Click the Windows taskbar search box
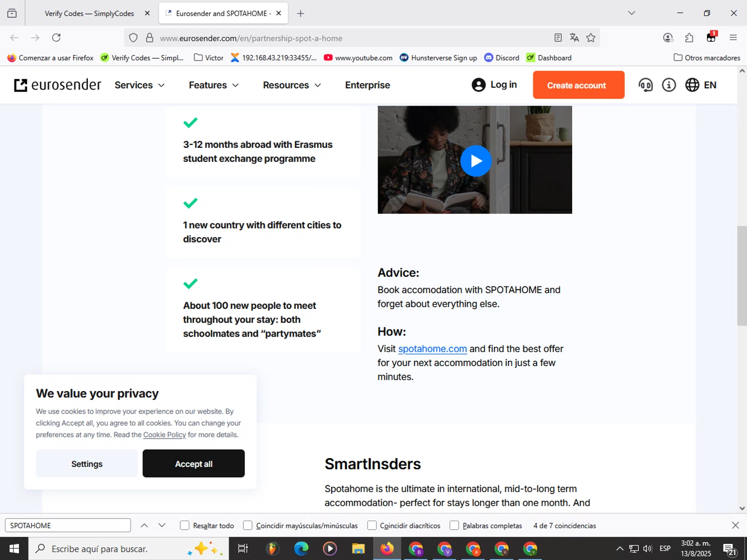 click(128, 549)
